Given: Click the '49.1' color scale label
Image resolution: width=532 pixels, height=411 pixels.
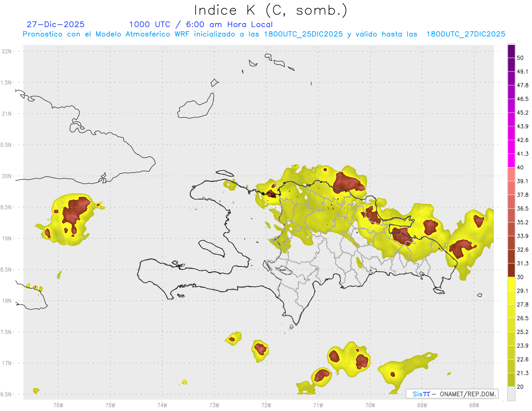Looking at the screenshot, I should pos(523,71).
